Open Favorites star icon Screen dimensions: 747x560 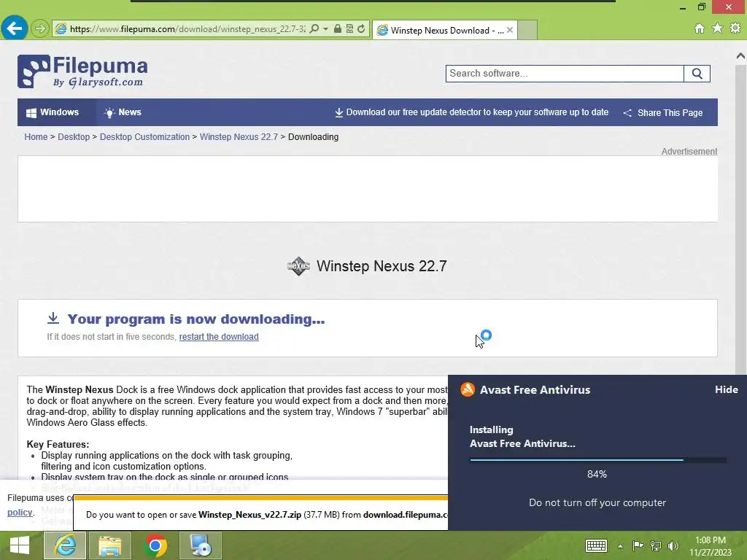click(x=717, y=28)
